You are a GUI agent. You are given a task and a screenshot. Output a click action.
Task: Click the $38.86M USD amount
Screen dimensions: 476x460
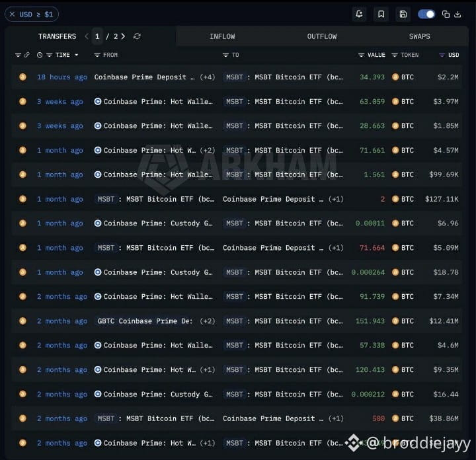pos(444,418)
